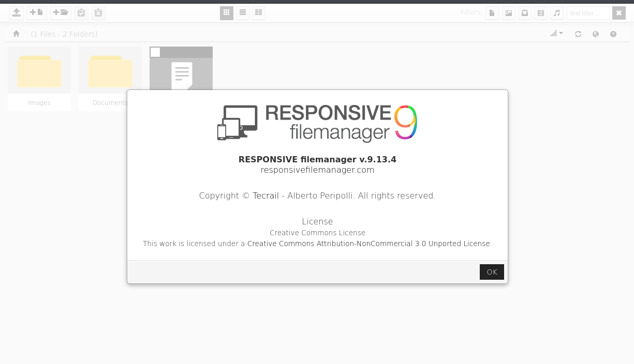This screenshot has width=634, height=364.
Task: Click the text filter input field
Action: [588, 13]
